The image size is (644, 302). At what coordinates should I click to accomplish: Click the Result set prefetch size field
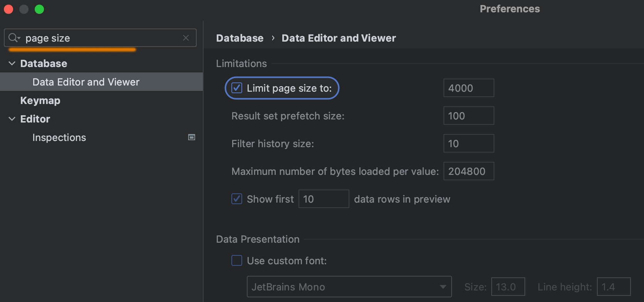pyautogui.click(x=469, y=116)
